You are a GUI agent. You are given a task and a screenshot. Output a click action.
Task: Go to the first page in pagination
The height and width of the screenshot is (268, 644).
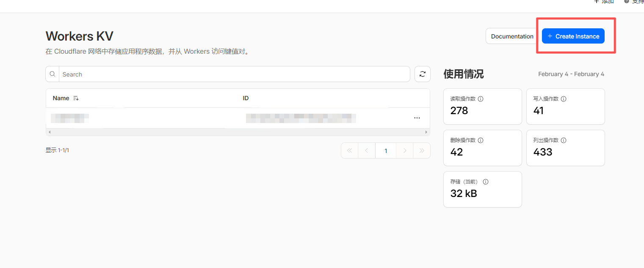point(350,150)
